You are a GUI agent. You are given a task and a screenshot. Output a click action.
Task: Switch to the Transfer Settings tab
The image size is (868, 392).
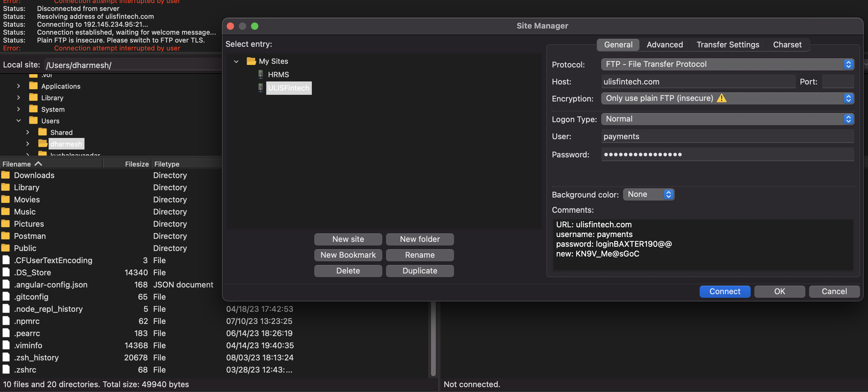728,44
